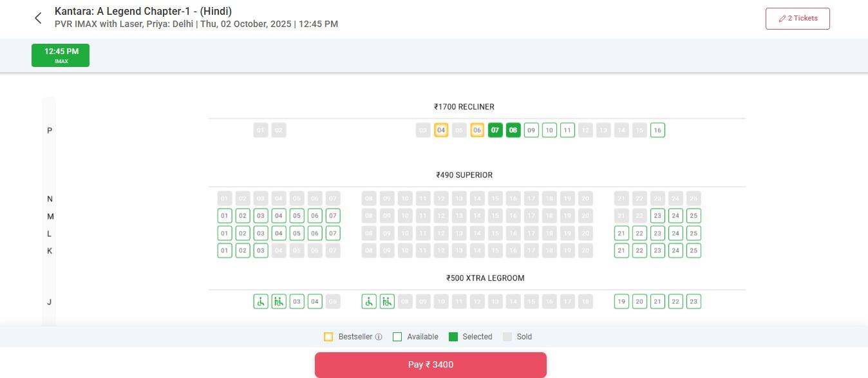Deselect recliner seat P07
This screenshot has height=378, width=868.
point(495,130)
